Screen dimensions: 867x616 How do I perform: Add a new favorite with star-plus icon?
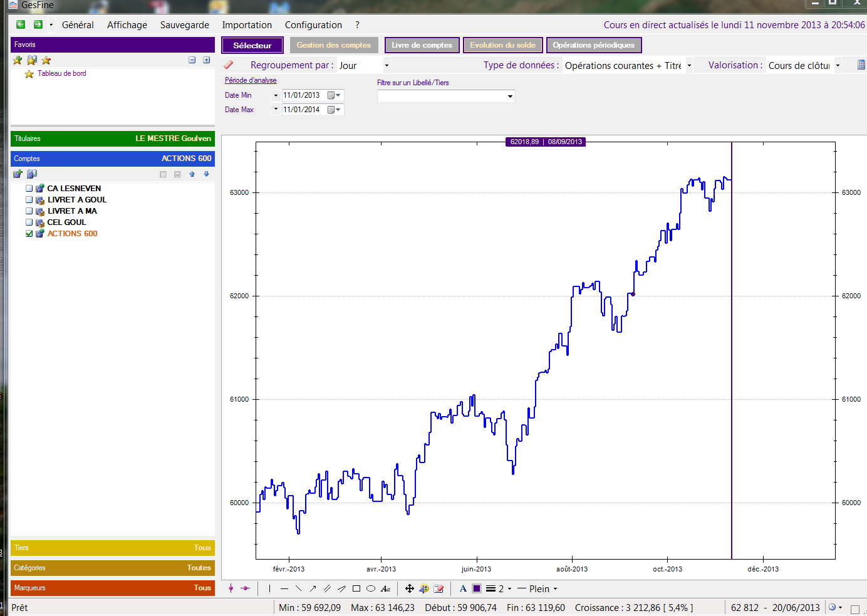click(18, 60)
